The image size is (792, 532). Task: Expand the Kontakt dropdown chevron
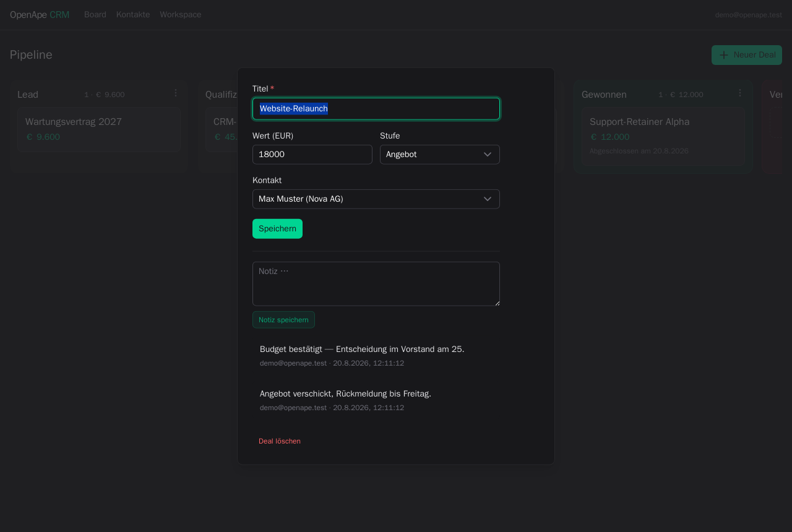click(x=488, y=199)
